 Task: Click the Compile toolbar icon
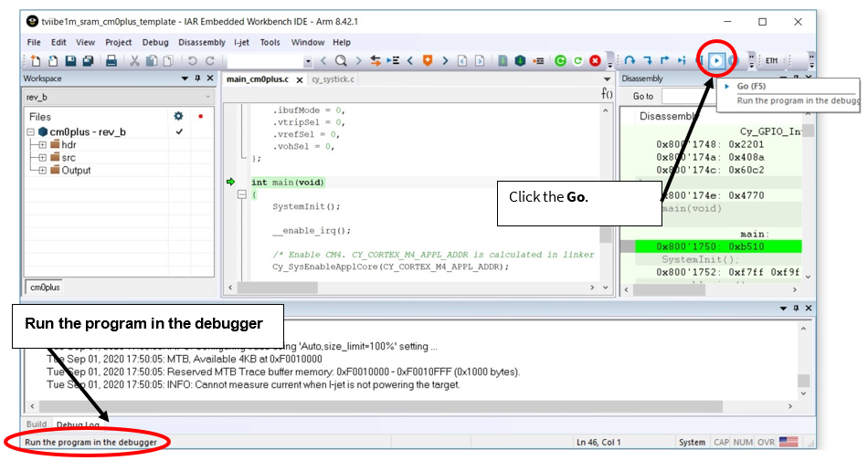point(503,61)
